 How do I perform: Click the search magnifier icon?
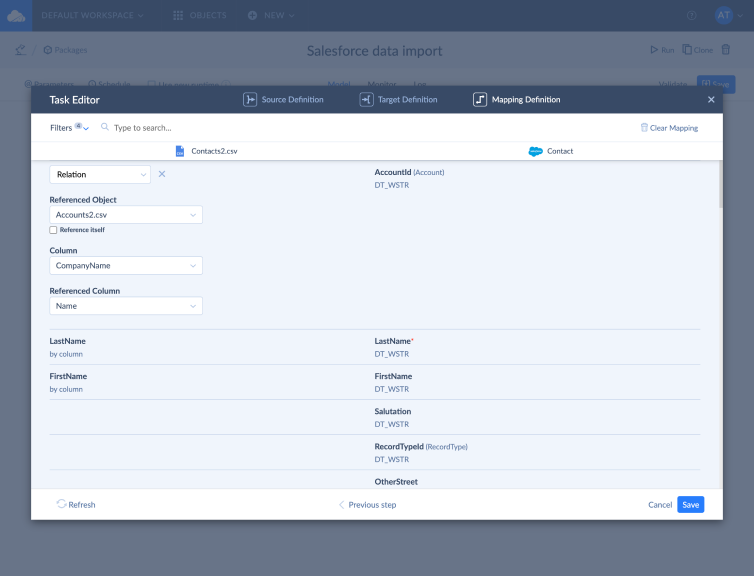pos(104,127)
